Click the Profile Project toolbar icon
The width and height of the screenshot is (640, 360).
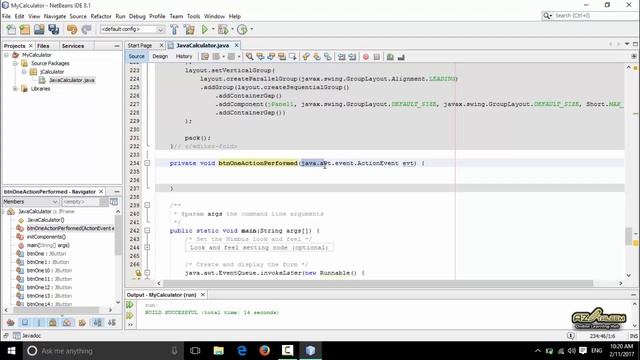click(x=242, y=29)
